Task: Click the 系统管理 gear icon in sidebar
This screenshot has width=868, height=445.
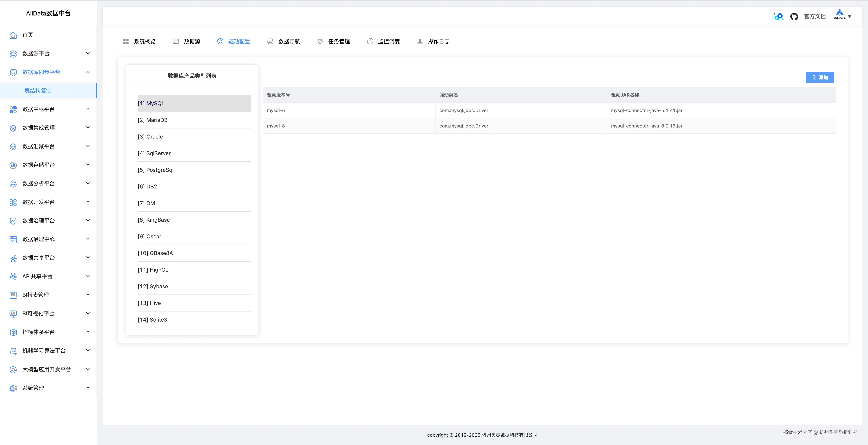Action: click(13, 388)
